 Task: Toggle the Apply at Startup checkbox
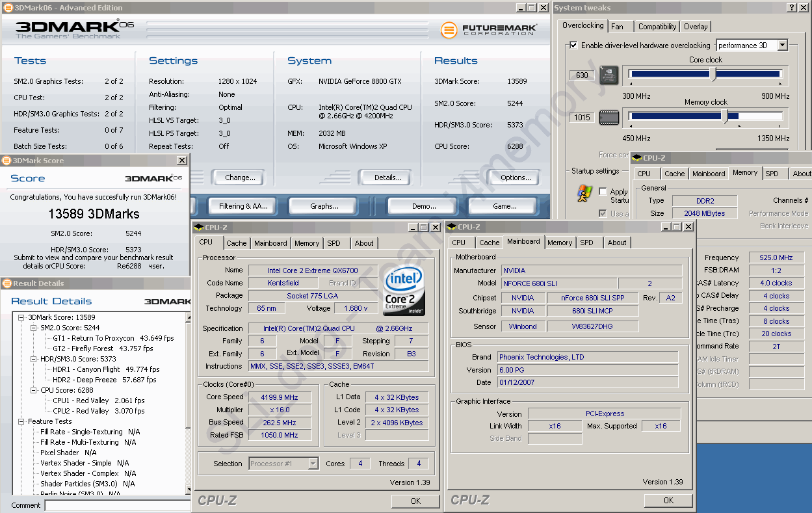603,192
